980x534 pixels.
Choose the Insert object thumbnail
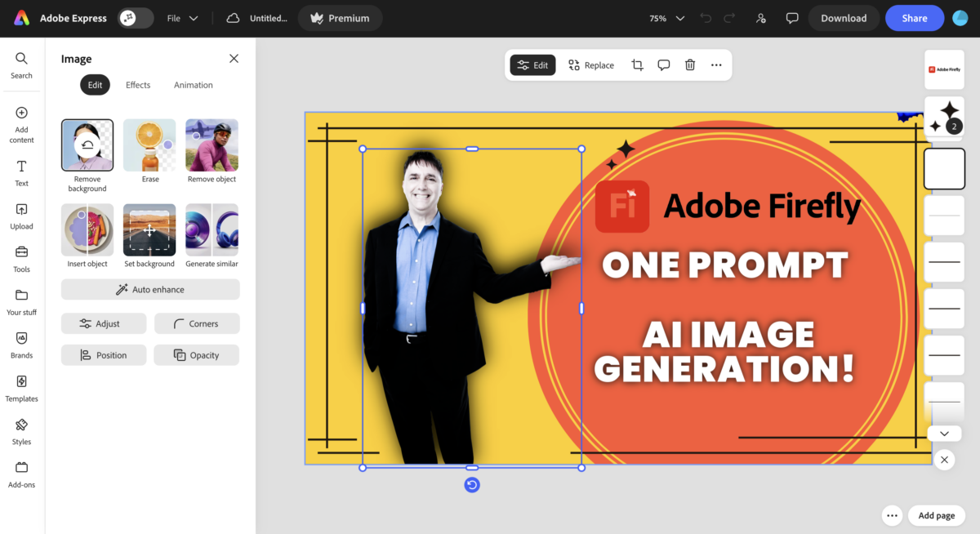click(x=87, y=230)
